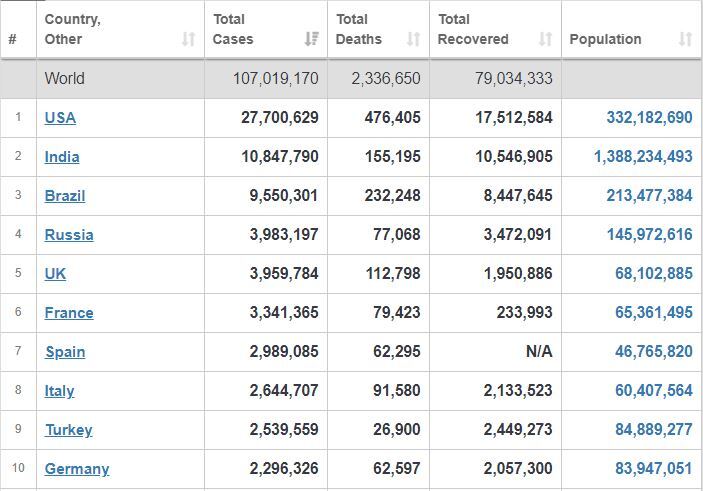The width and height of the screenshot is (703, 491).
Task: Open the USA country link
Action: 60,117
